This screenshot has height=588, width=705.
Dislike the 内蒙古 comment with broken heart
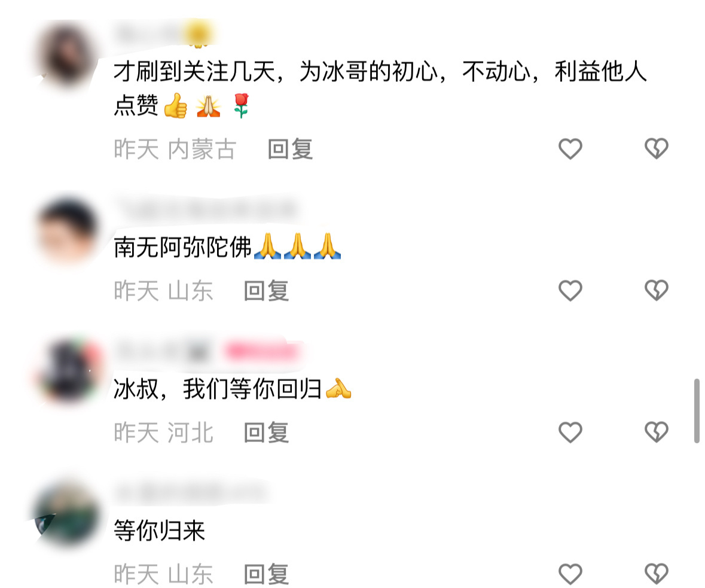(x=657, y=148)
